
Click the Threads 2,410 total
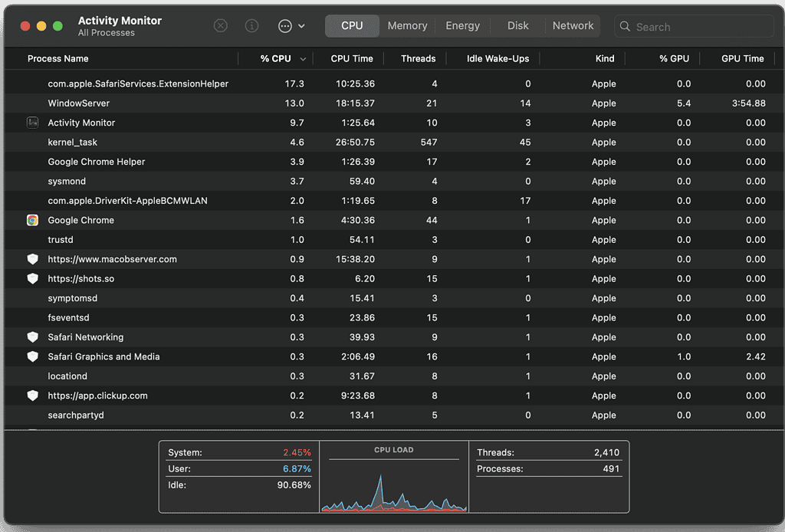coord(548,452)
